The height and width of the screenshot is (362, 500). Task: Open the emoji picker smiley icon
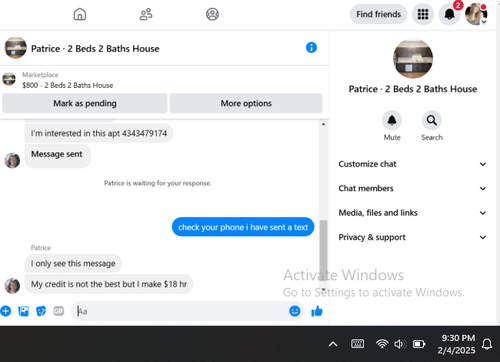pos(295,311)
